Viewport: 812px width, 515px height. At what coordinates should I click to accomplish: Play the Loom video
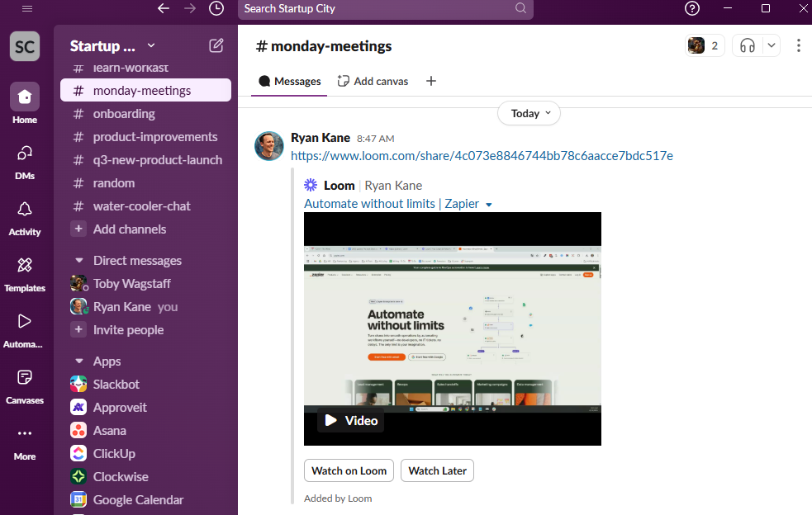click(350, 420)
